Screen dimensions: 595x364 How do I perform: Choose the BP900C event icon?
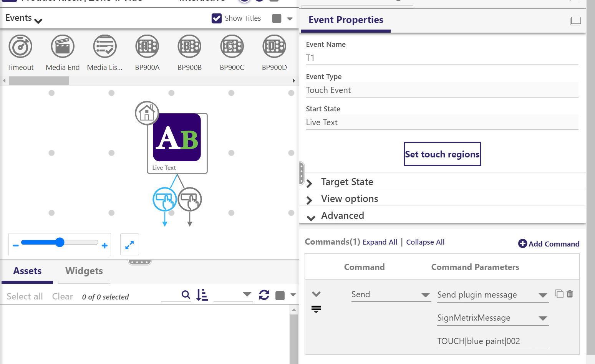coord(232,46)
